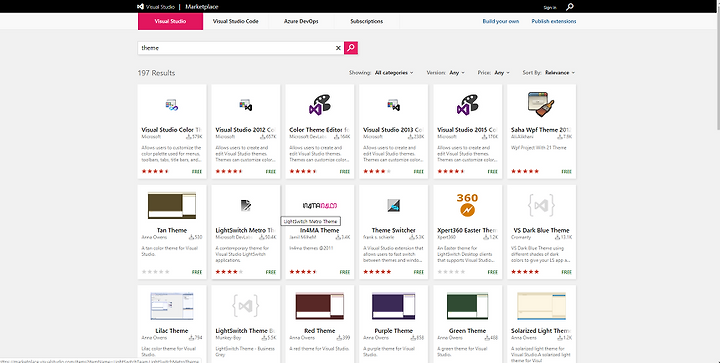Click Theme Switcher extension icon
Screen dimensions: 720x363
(394, 205)
